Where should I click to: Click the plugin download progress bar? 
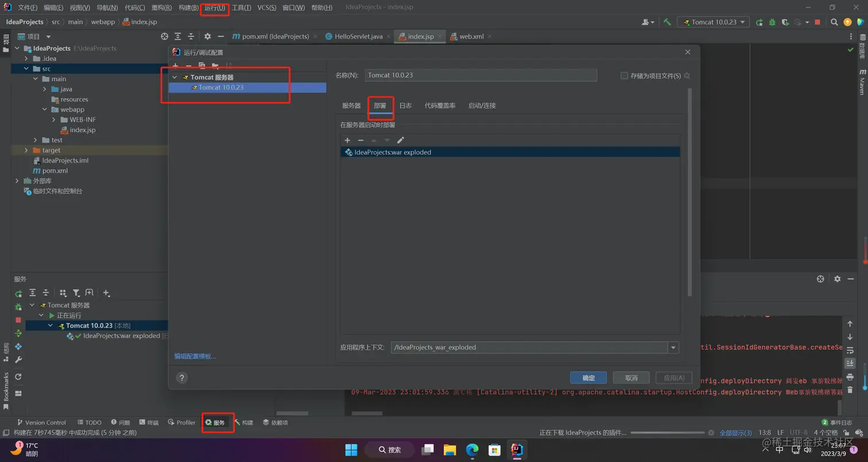667,433
